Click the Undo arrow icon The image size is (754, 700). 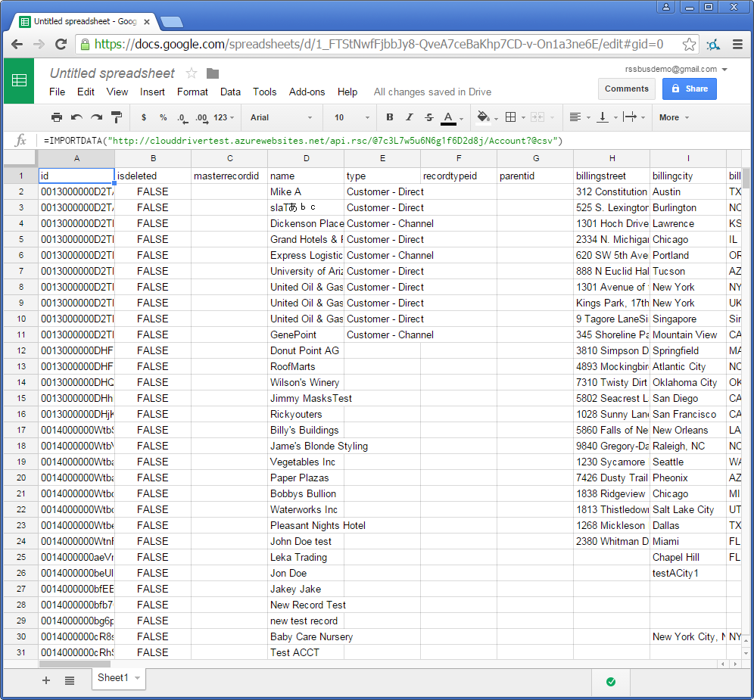[76, 117]
